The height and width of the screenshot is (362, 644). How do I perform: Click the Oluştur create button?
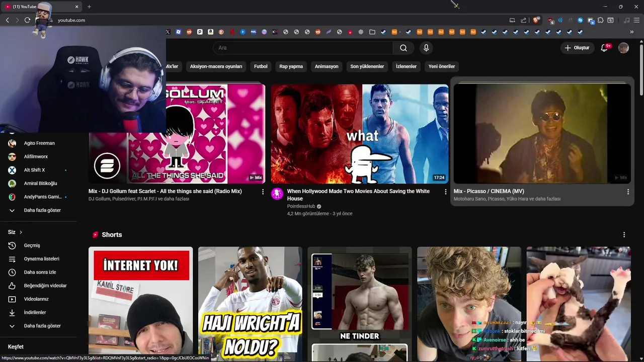pos(577,48)
